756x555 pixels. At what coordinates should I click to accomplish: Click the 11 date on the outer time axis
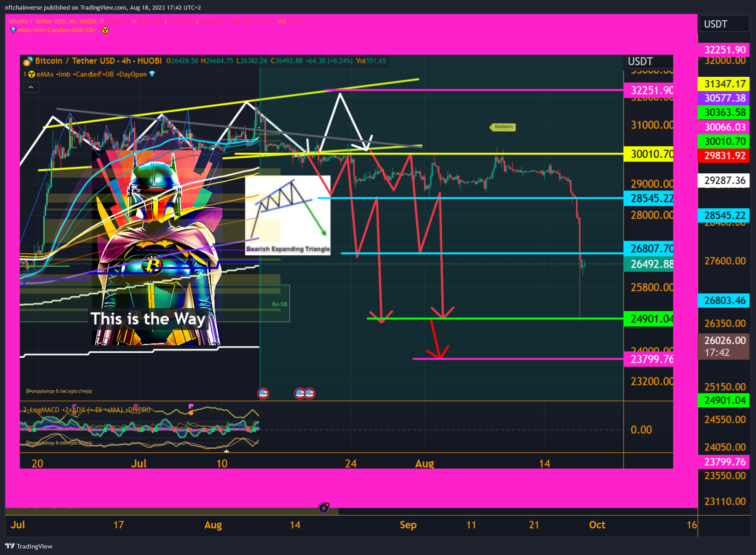pos(471,525)
